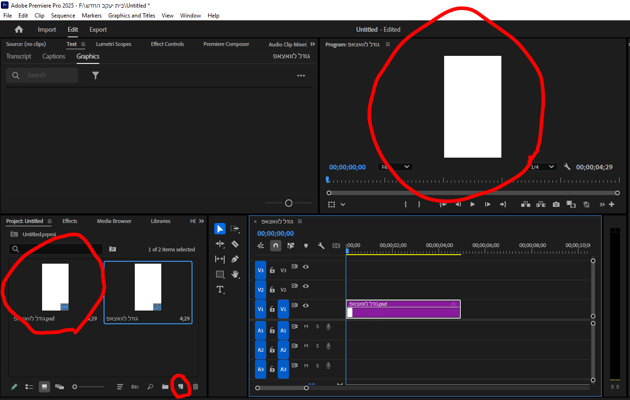Toggle V1 track output eye icon
Viewport: 630px width, 400px height.
click(306, 306)
